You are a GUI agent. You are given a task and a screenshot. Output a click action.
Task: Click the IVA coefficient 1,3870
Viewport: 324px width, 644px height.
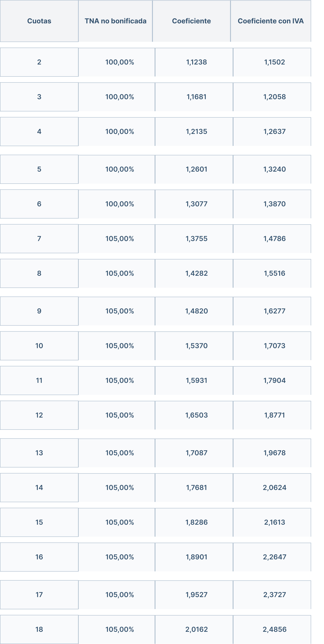274,204
